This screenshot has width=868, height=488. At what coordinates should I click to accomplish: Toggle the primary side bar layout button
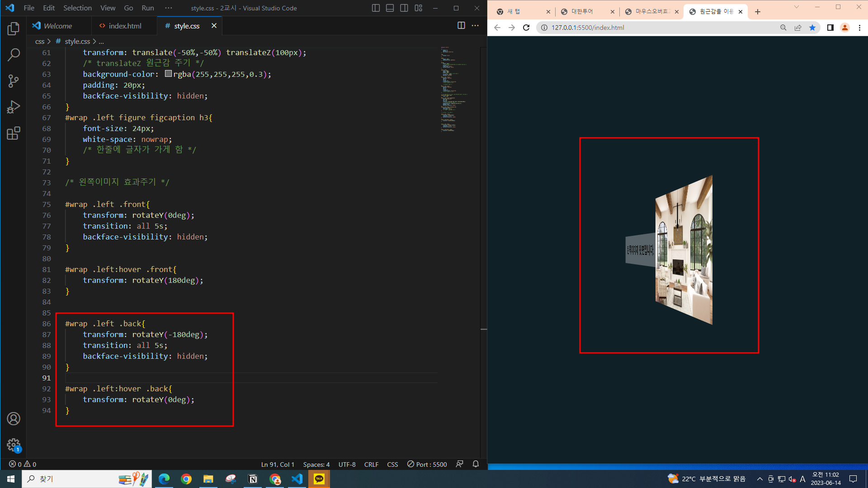(376, 8)
